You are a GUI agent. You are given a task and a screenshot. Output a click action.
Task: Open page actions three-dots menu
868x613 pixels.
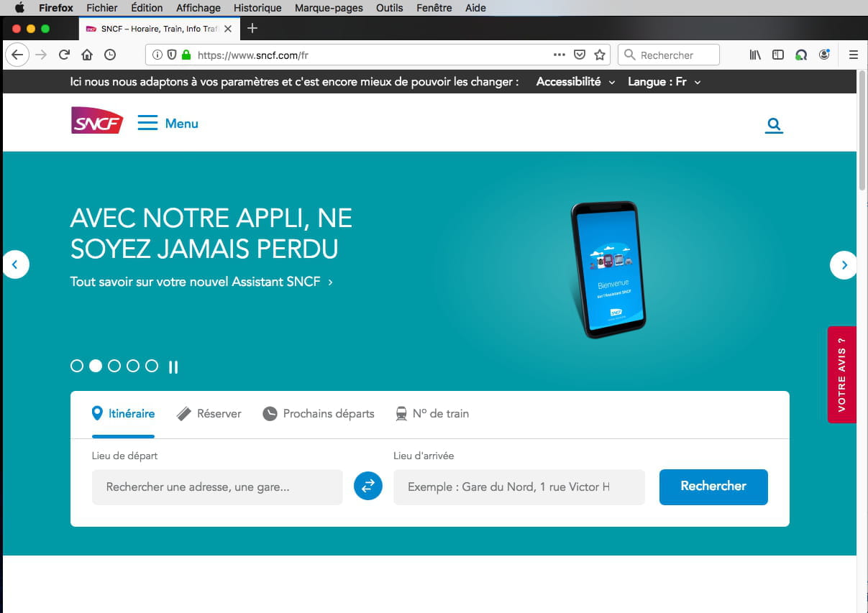coord(559,55)
